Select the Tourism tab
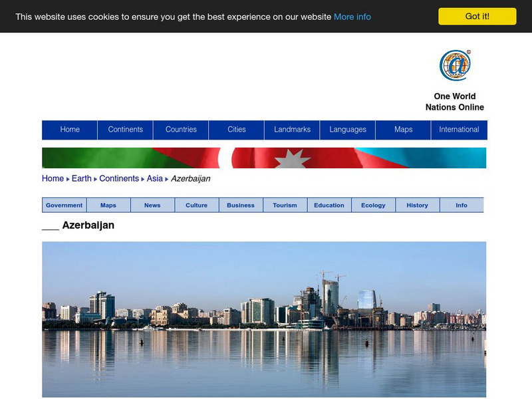Screen dimensions: 532x399 pyautogui.click(x=285, y=205)
